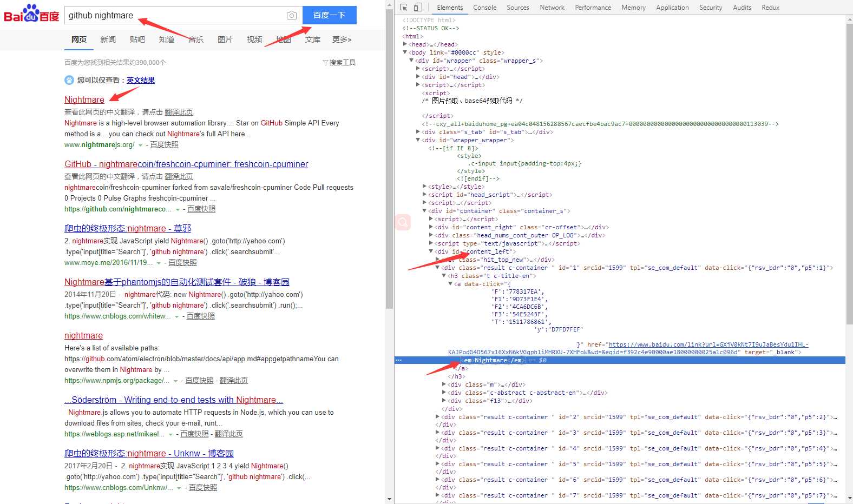Click the 百度一下 search button
This screenshot has height=504, width=853.
coord(329,15)
